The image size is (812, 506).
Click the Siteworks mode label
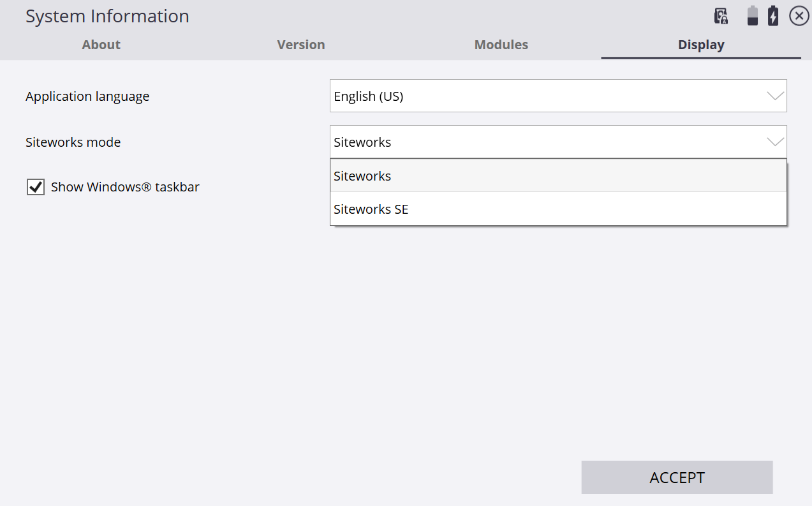(x=73, y=142)
